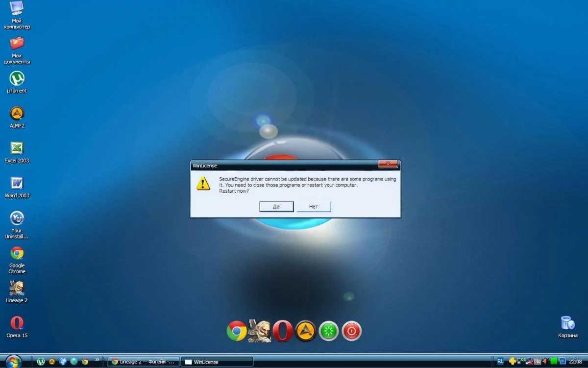Click µTorrent in quick launch bar
The image size is (588, 368).
(41, 362)
